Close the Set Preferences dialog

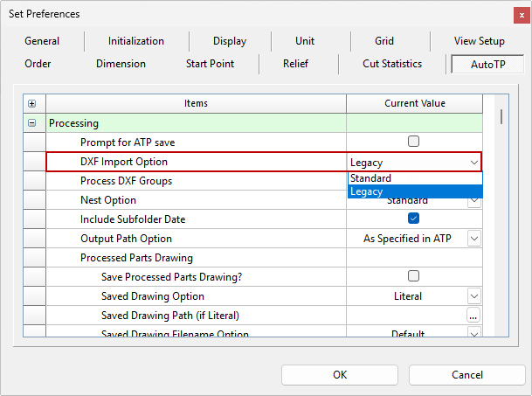click(522, 14)
